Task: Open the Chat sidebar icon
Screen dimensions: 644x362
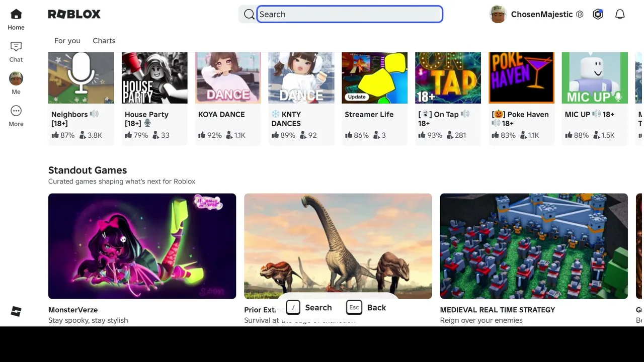Action: coord(16,46)
